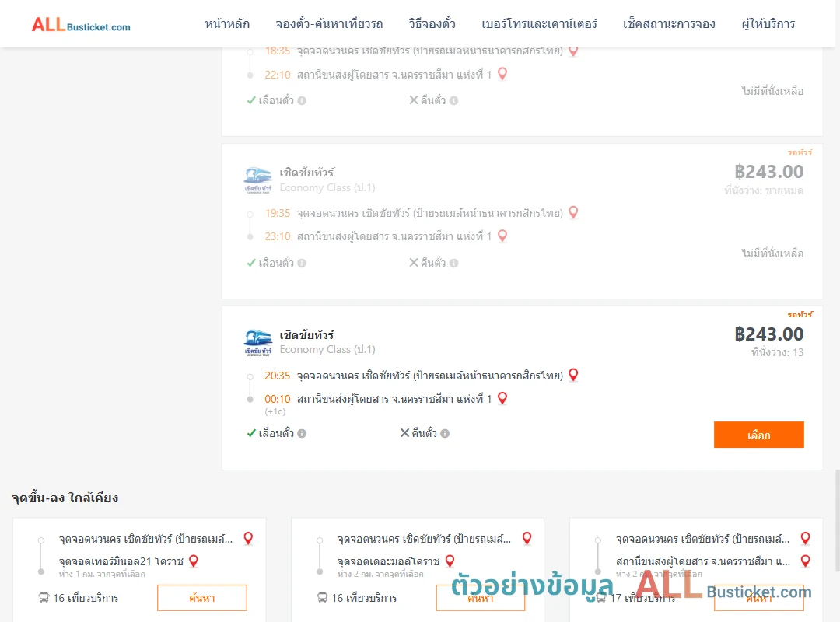Click info icon beside เลื่อนตั๋ว in 20:35 trip
Image resolution: width=840 pixels, height=622 pixels.
point(302,433)
